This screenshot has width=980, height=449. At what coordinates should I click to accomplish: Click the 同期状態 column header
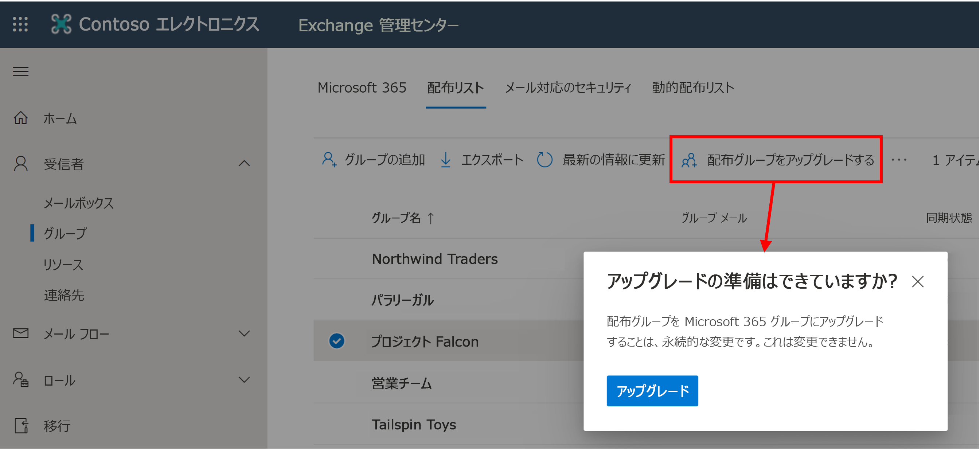(949, 218)
